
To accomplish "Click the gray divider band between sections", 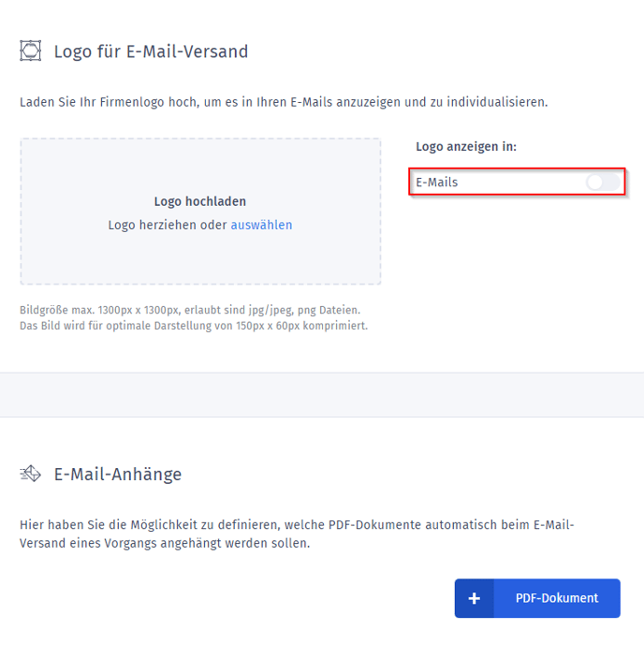I will pos(322,394).
